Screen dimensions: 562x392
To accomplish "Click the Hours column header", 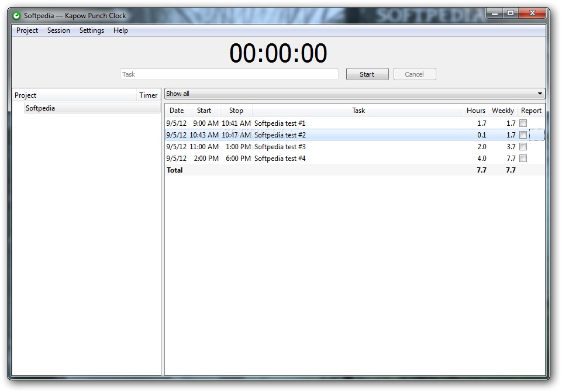I will (x=476, y=111).
